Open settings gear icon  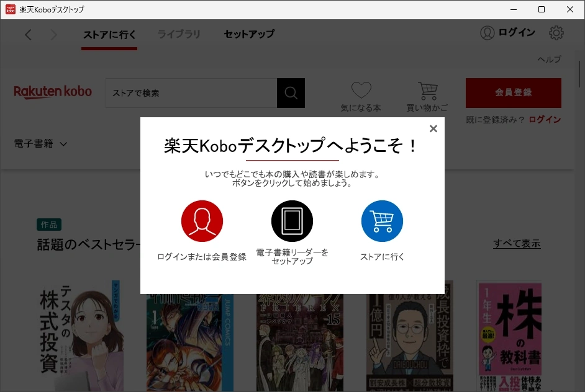[556, 33]
